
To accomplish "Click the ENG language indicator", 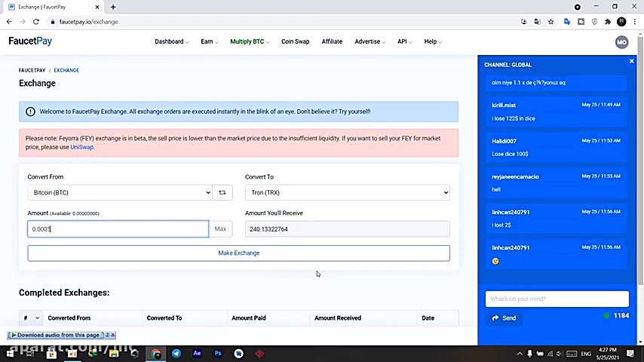I will tap(586, 354).
